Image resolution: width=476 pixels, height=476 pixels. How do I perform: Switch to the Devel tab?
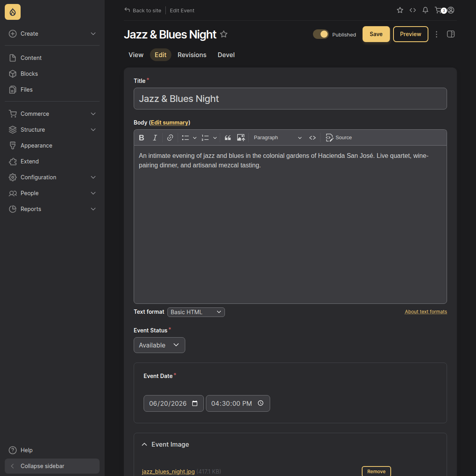[226, 55]
